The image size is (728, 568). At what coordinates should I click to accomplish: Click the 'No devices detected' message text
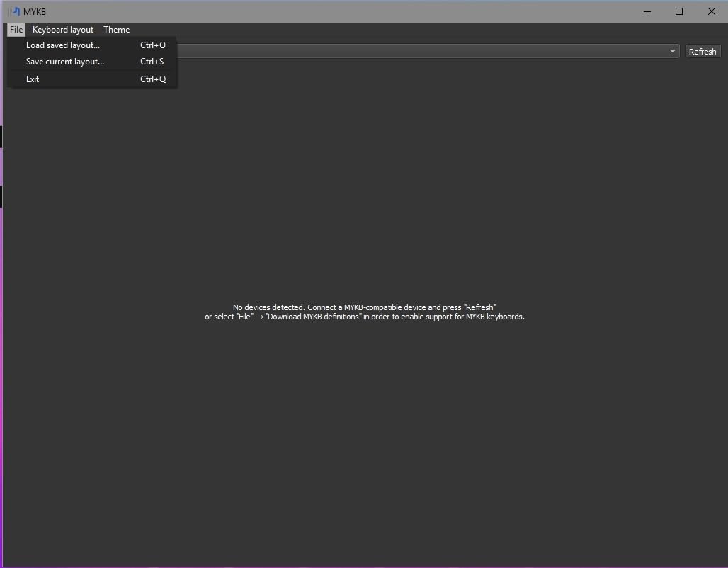tap(365, 312)
